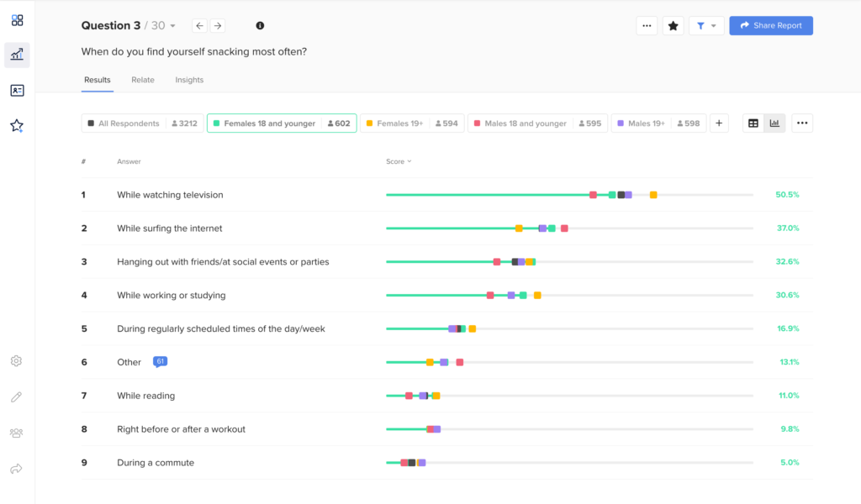861x504 pixels.
Task: Toggle Females 18 and younger segment
Action: [282, 123]
